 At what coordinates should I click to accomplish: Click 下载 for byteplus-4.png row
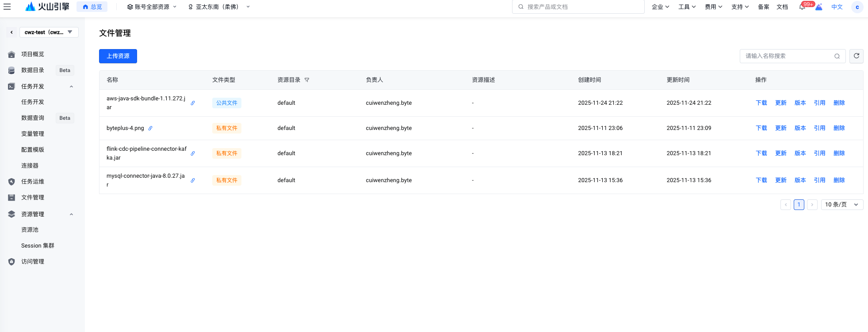(x=761, y=128)
